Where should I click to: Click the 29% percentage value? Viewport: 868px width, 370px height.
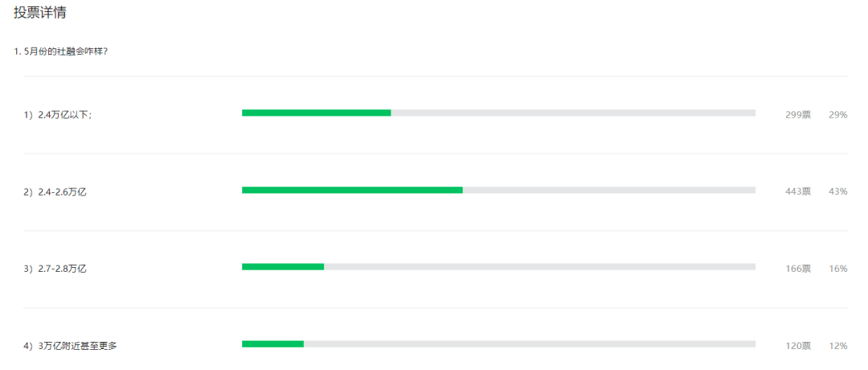click(x=838, y=115)
